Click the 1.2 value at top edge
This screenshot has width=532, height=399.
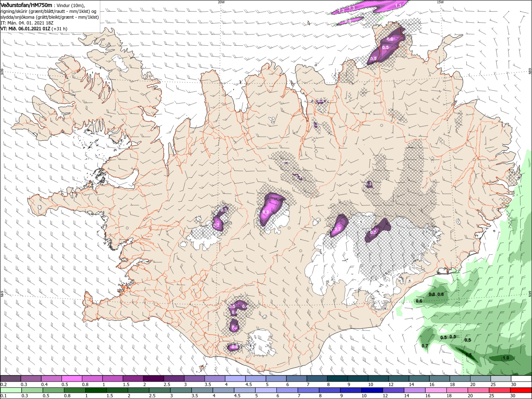(342, 10)
